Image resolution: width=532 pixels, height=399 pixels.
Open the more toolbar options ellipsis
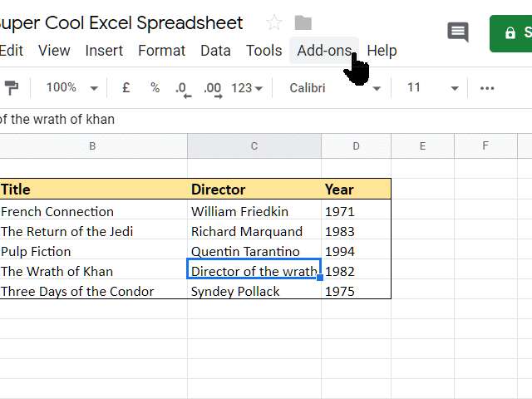487,88
